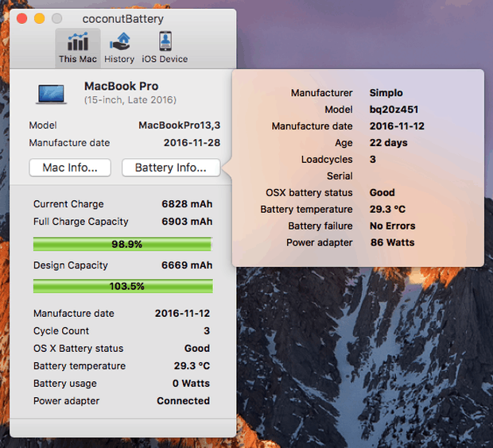Select the 22 days age value
Screen dimensions: 493x448
point(389,143)
